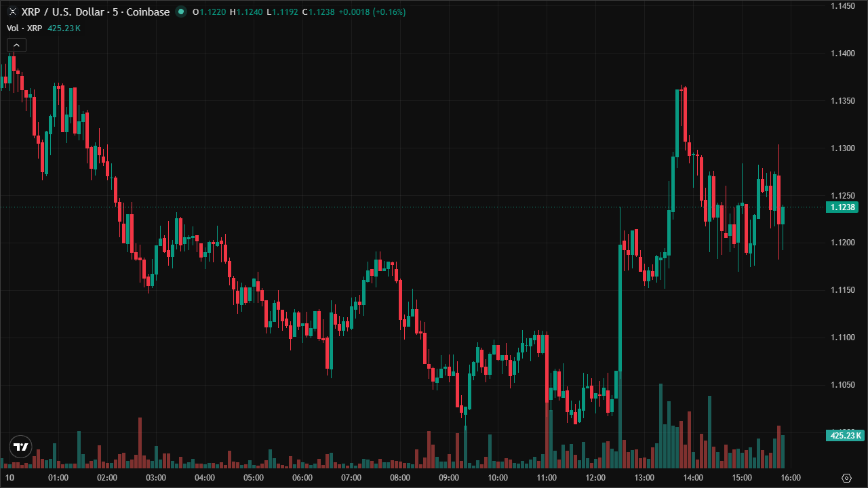Image resolution: width=868 pixels, height=488 pixels.
Task: Click the 08:00 time axis label
Action: point(400,478)
